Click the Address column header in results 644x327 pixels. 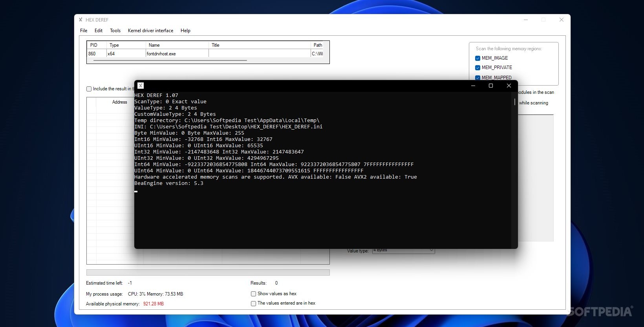click(x=120, y=102)
